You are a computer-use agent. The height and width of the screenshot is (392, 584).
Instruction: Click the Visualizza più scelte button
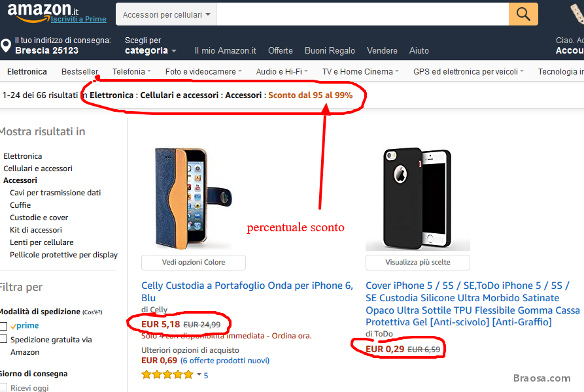coord(417,263)
